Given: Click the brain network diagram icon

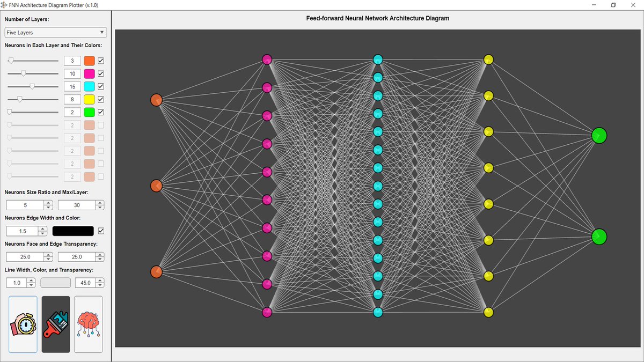Looking at the screenshot, I should (x=88, y=324).
